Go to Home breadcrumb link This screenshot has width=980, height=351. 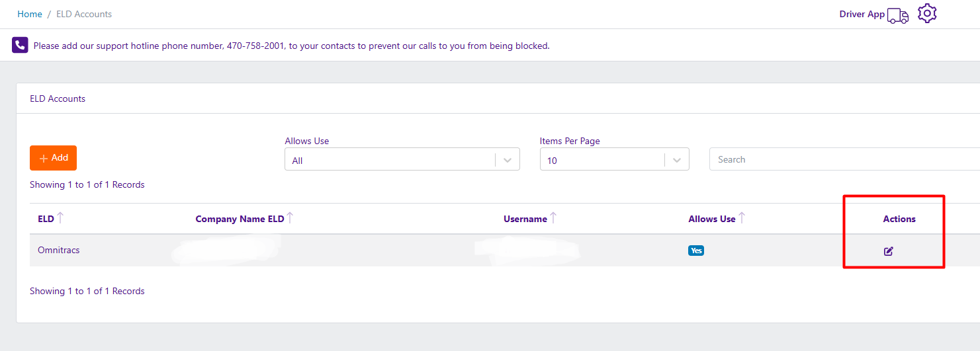coord(30,14)
